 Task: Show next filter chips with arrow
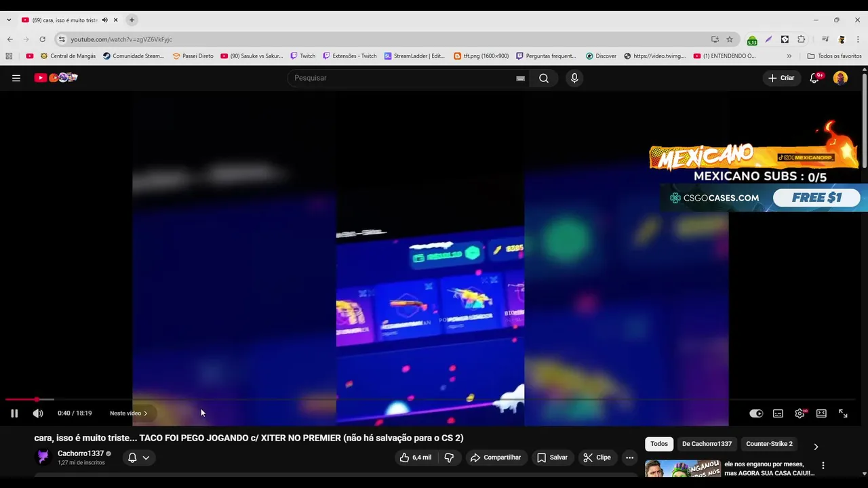[x=816, y=447]
